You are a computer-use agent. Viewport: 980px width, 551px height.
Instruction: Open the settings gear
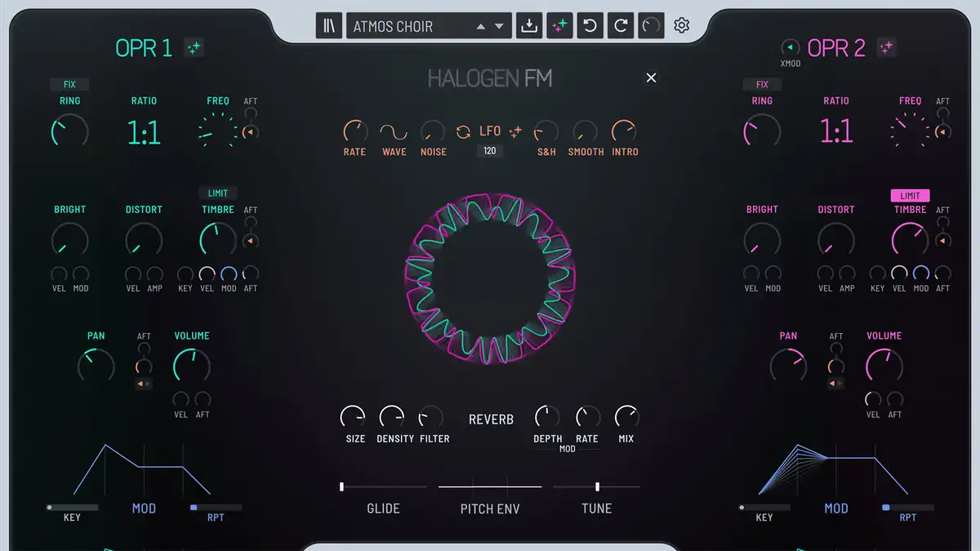tap(682, 25)
